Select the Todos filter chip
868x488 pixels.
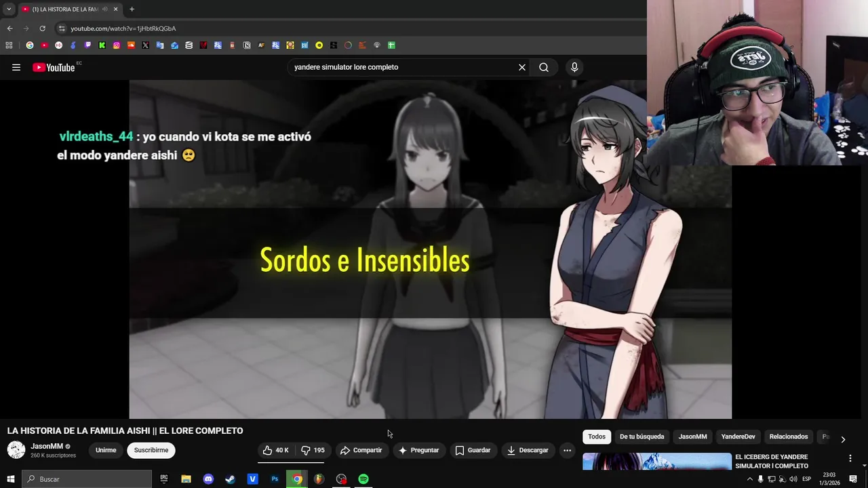click(x=597, y=436)
